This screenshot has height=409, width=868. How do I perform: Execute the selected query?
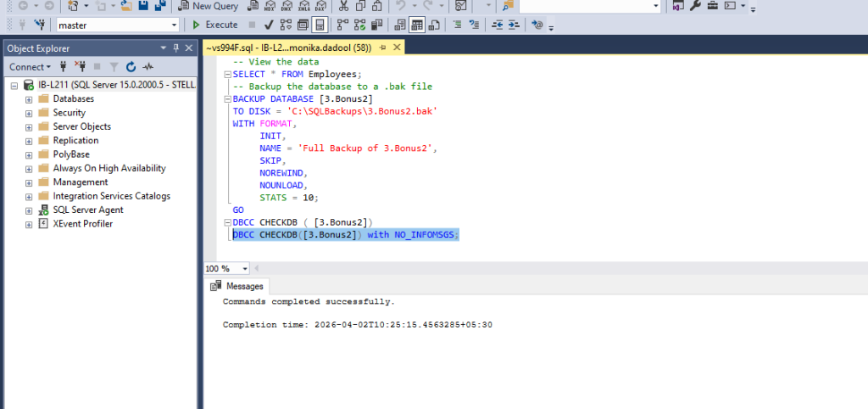point(214,25)
